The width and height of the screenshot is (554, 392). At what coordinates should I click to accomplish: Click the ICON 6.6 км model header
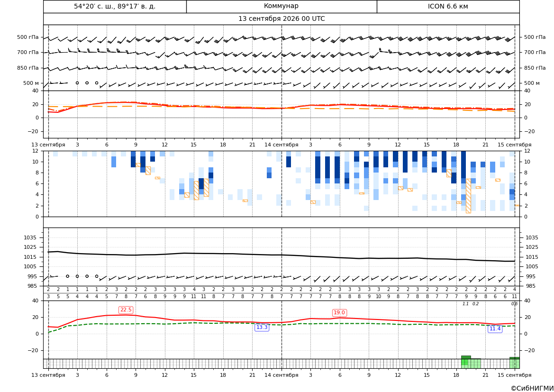pos(448,6)
